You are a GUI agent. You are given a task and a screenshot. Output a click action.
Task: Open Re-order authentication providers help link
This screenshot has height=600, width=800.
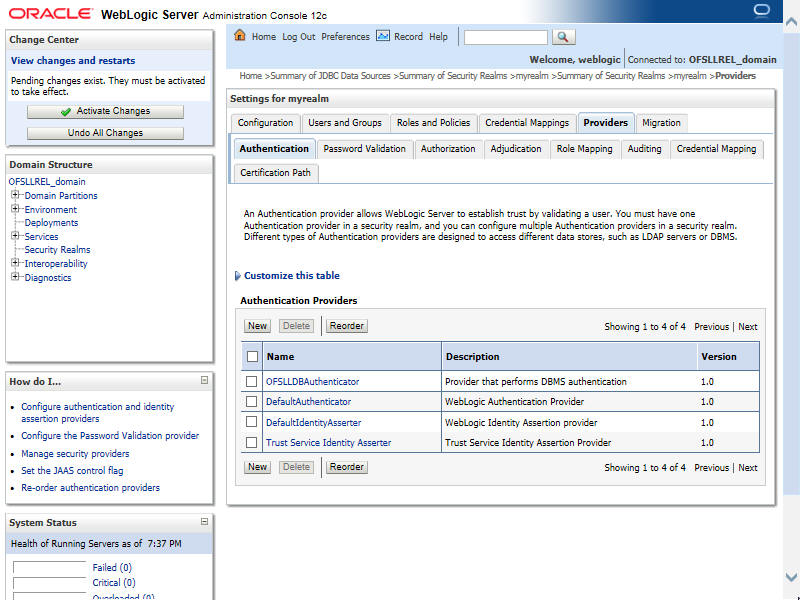click(x=90, y=488)
